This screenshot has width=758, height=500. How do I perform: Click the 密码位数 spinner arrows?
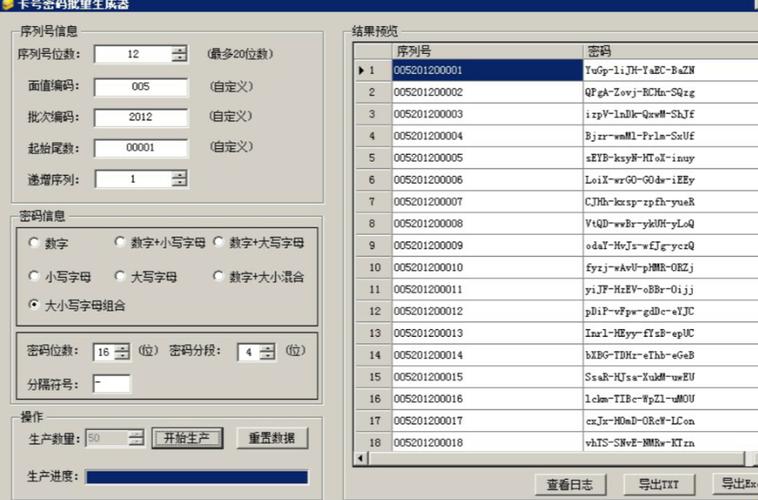pos(122,352)
